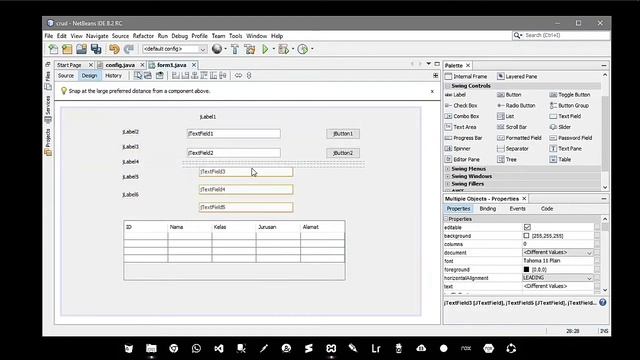The height and width of the screenshot is (360, 640).
Task: Click the Undo arrow icon
Action: 114,49
